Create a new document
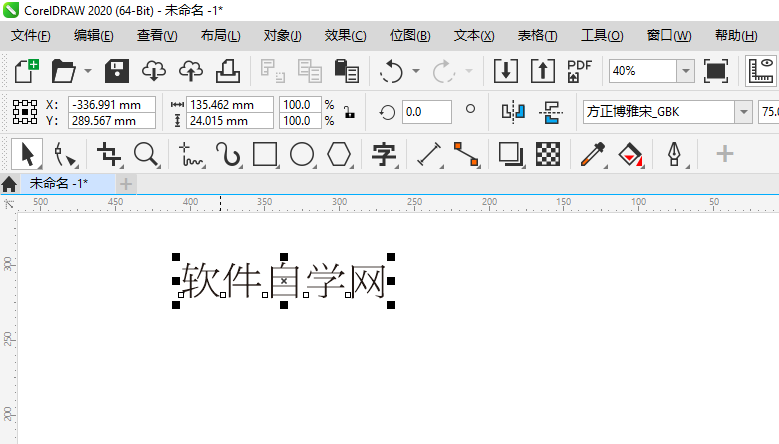779x444 pixels. (x=26, y=71)
